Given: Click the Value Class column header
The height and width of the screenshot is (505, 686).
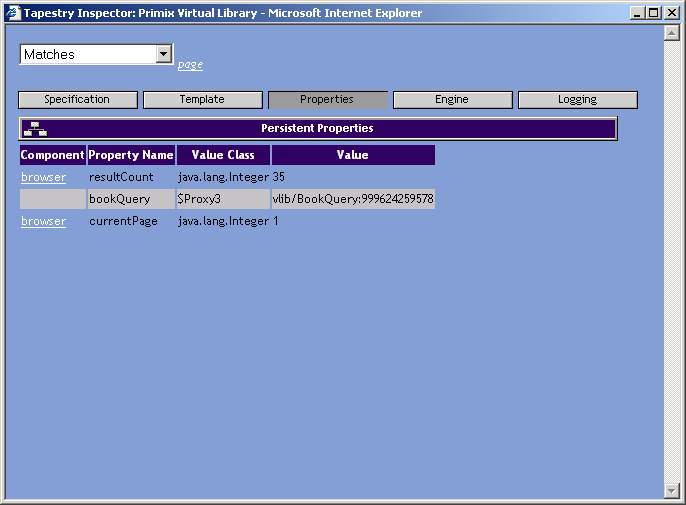Looking at the screenshot, I should coord(223,155).
